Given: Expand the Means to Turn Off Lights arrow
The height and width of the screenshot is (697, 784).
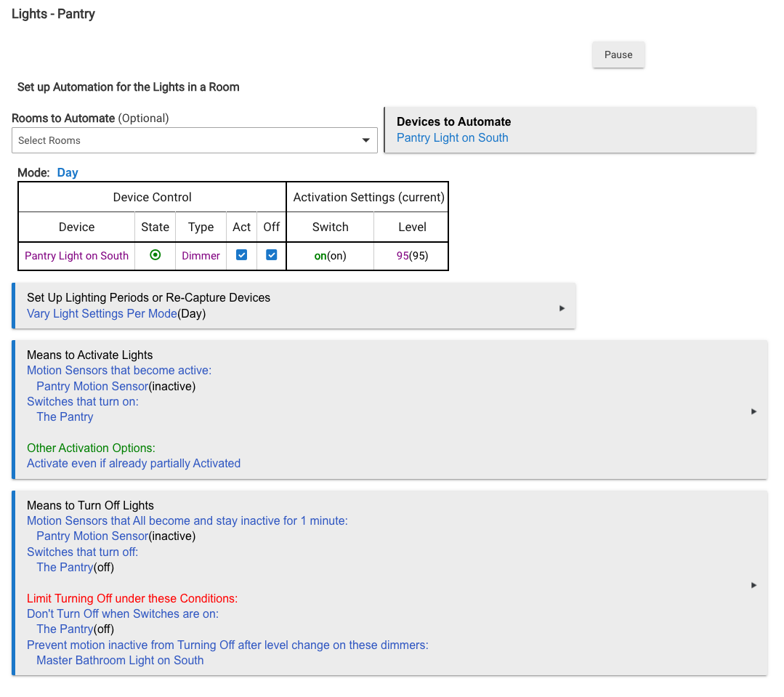Looking at the screenshot, I should point(753,585).
